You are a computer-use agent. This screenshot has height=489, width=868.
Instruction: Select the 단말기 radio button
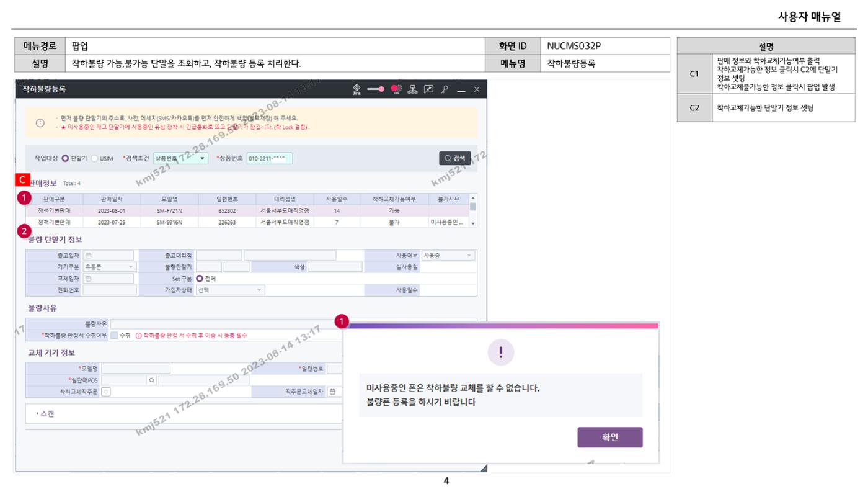[x=65, y=158]
